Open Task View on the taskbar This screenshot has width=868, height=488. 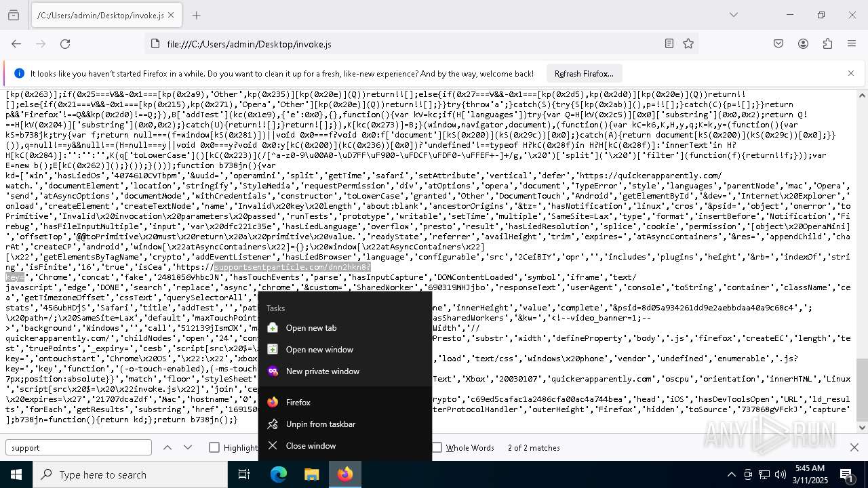coord(244,474)
